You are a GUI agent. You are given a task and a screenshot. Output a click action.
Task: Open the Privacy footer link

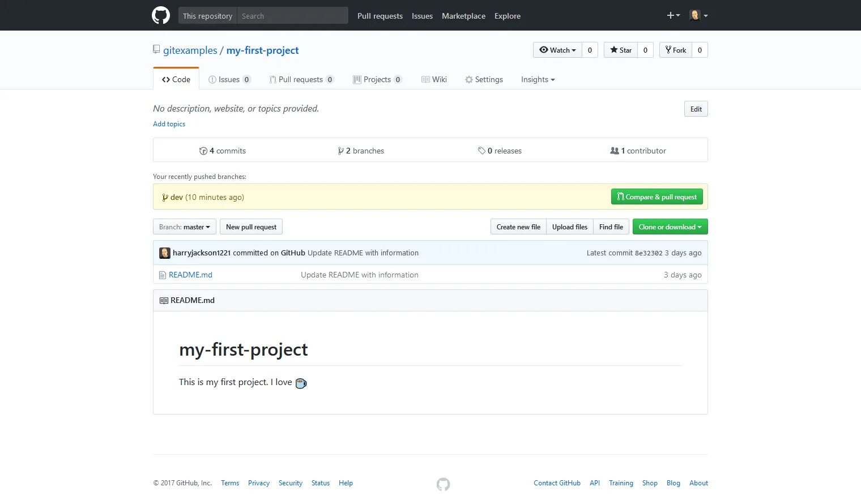[259, 483]
